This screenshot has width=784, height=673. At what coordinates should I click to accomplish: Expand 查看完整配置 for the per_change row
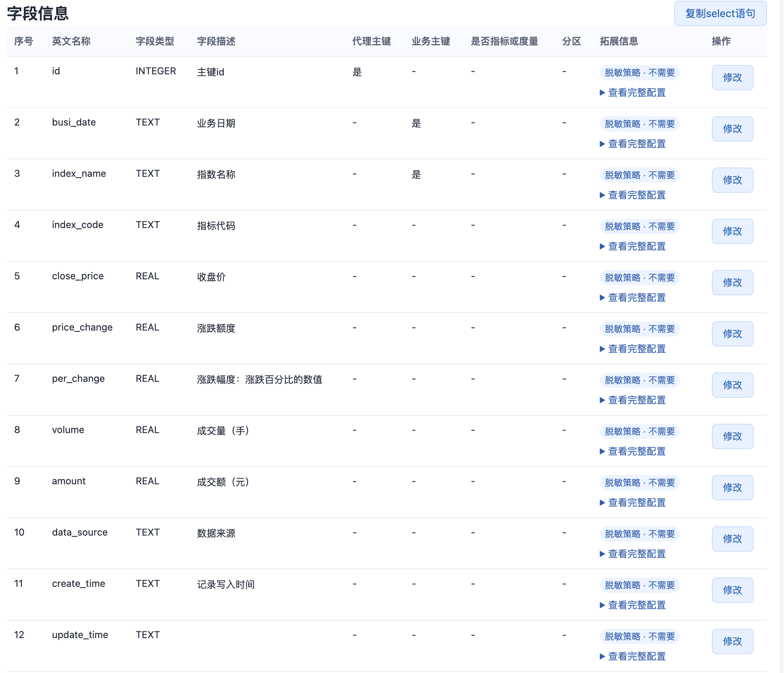(x=633, y=400)
